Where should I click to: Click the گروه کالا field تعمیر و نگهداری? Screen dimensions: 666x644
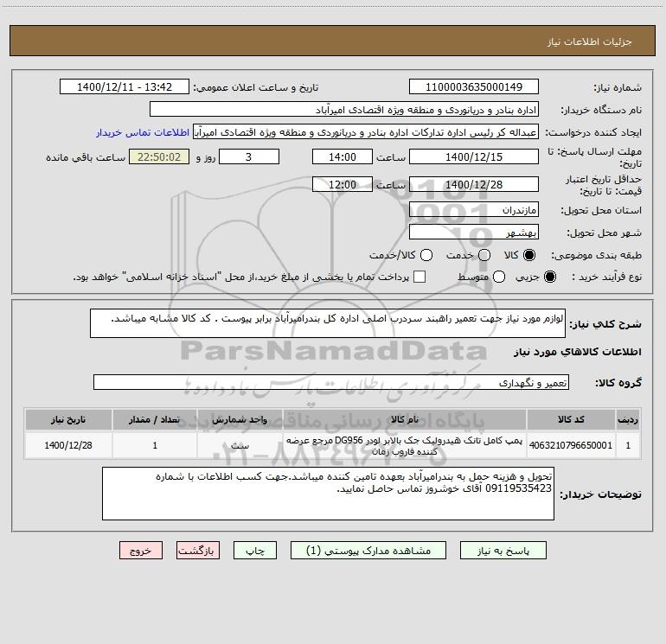tap(331, 382)
